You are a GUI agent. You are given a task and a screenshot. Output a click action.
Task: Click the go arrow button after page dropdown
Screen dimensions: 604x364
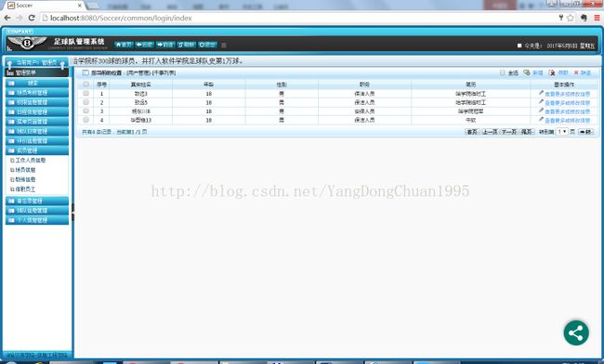pos(585,132)
